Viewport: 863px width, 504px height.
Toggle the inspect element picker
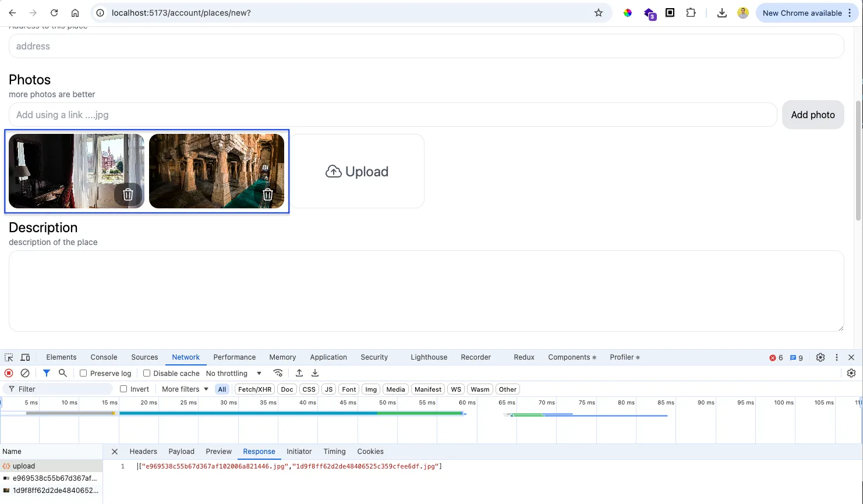9,357
